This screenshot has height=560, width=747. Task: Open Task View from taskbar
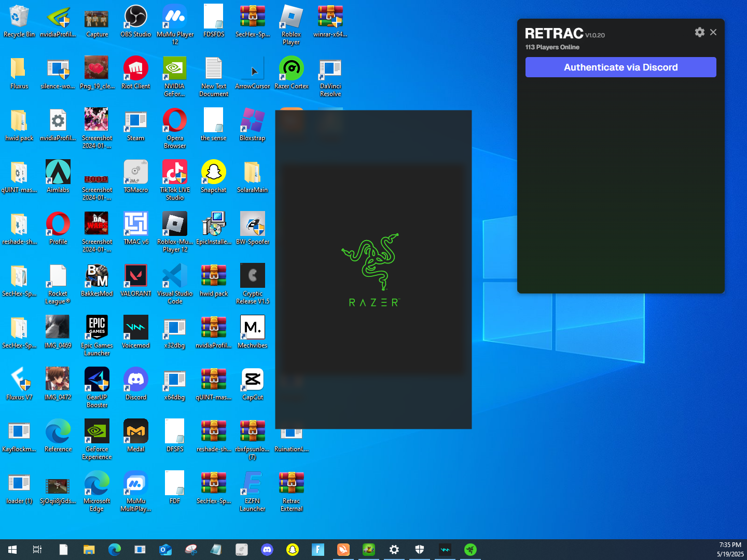pyautogui.click(x=37, y=550)
